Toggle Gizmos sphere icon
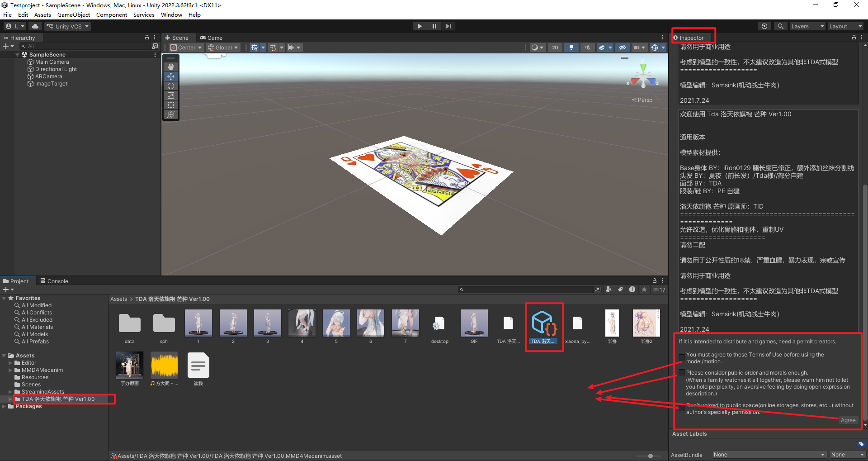Viewport: 868px width, 461px height. pyautogui.click(x=655, y=48)
